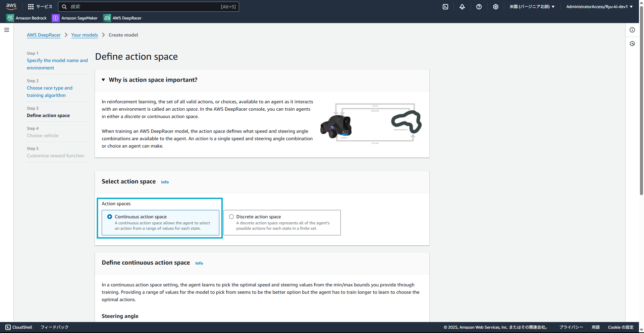Viewport: 644px width, 333px height.
Task: Click the フィードバック footer button
Action: tap(54, 327)
